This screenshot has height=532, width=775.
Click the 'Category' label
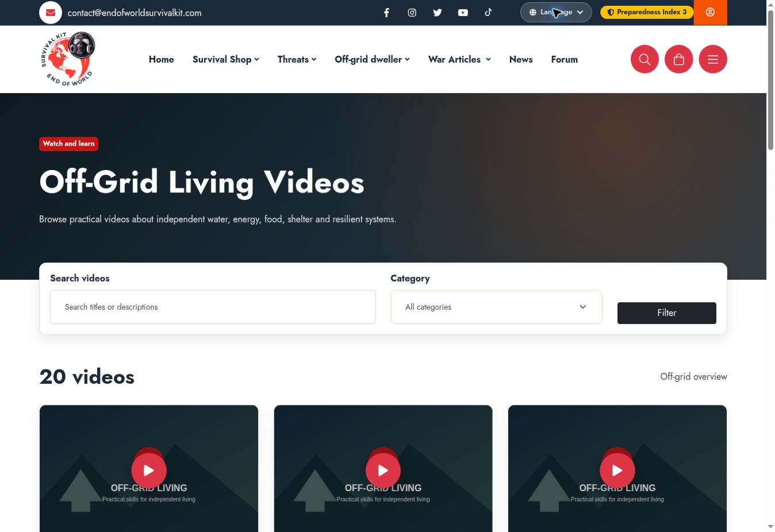410,278
